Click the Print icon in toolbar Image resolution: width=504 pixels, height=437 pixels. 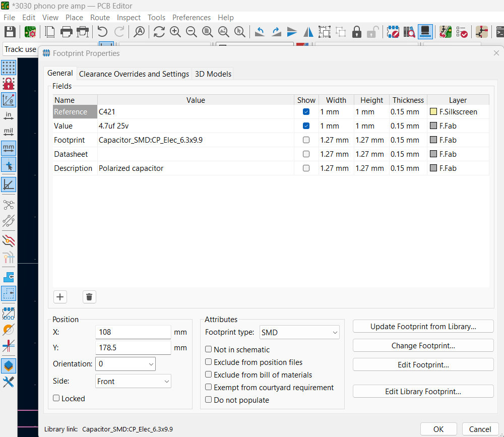pyautogui.click(x=67, y=32)
